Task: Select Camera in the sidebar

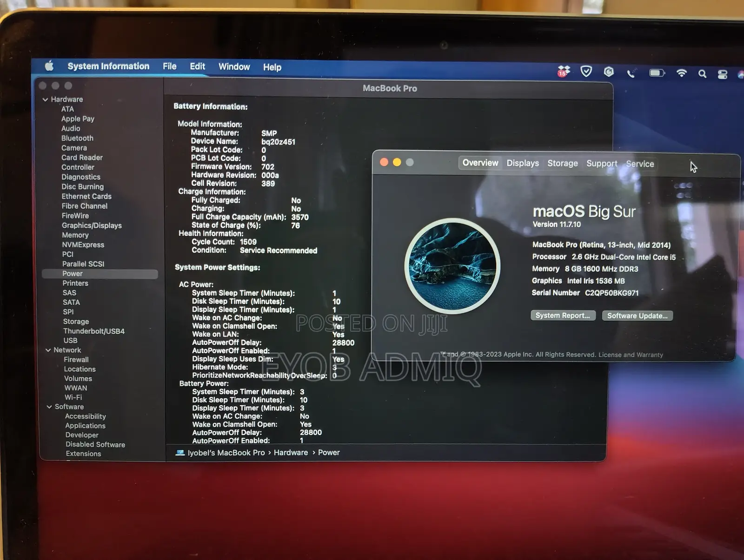Action: 74,148
